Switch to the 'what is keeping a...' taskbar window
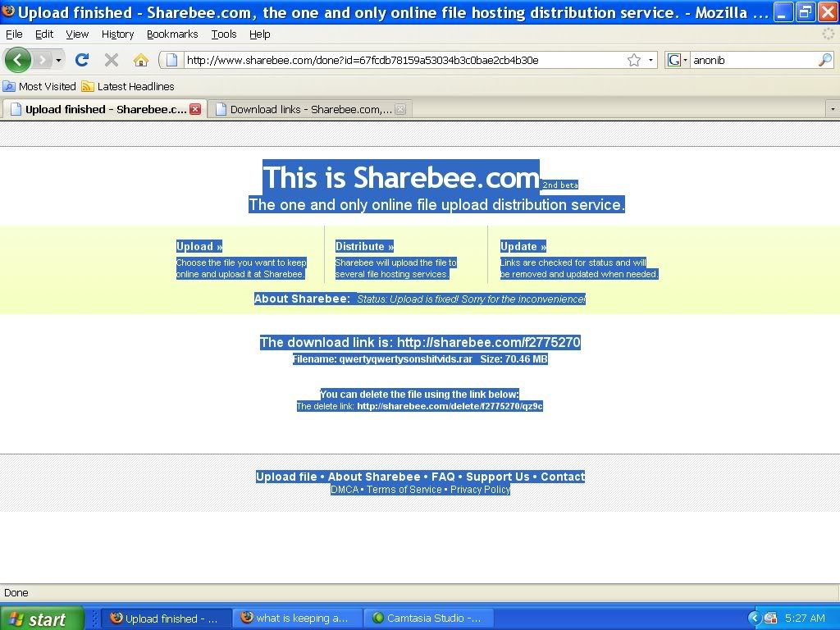 [298, 619]
